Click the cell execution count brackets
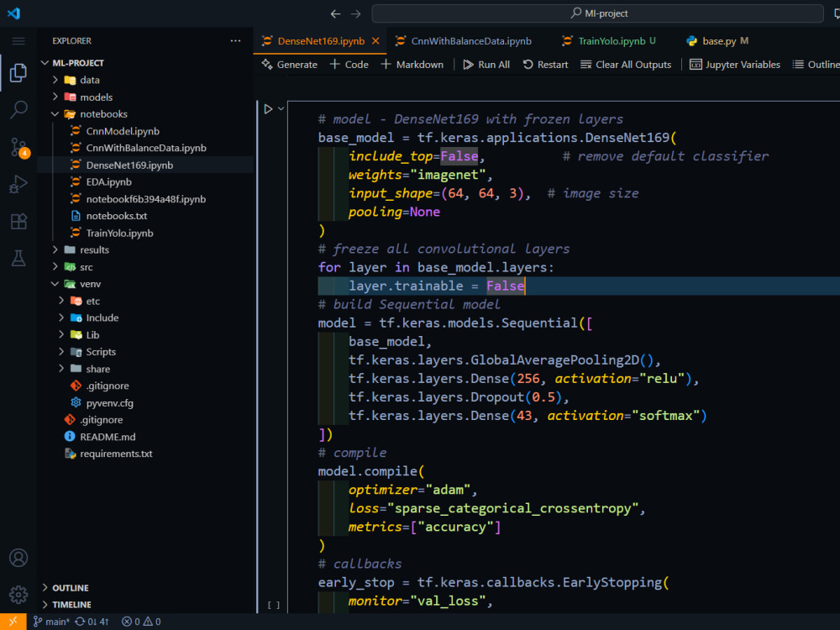This screenshot has height=630, width=840. (274, 605)
